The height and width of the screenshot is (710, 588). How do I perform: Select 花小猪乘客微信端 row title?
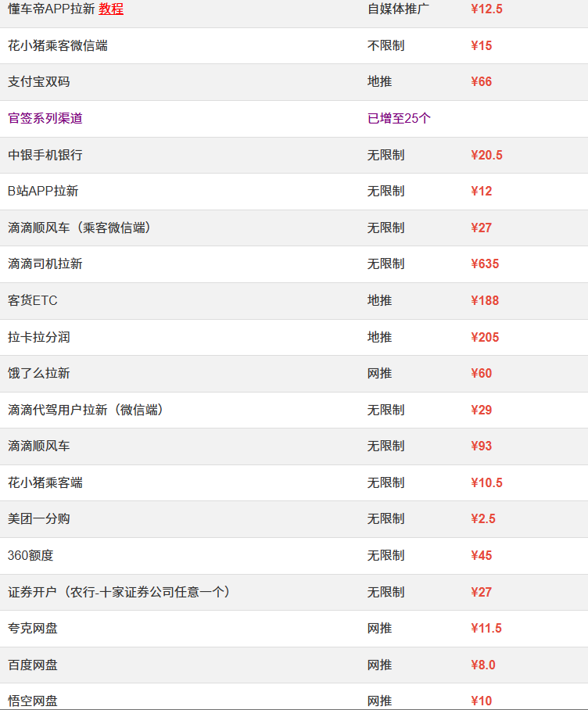[x=58, y=45]
